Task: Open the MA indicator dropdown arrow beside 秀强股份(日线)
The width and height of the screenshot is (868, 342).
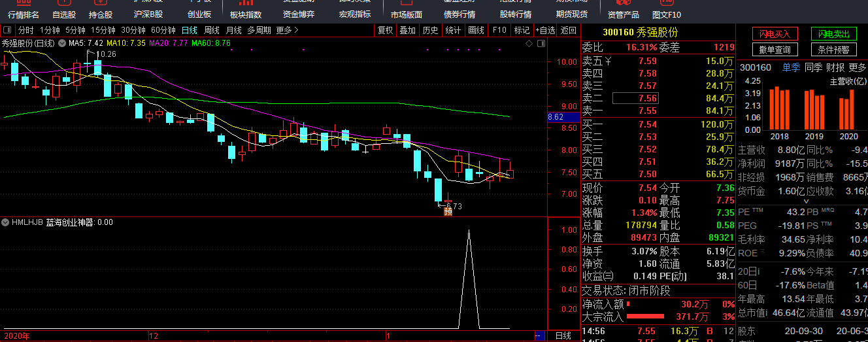Action: tap(62, 43)
